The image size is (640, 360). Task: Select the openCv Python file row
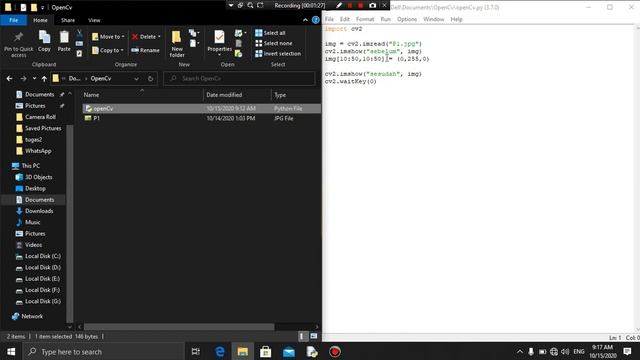[x=202, y=109]
